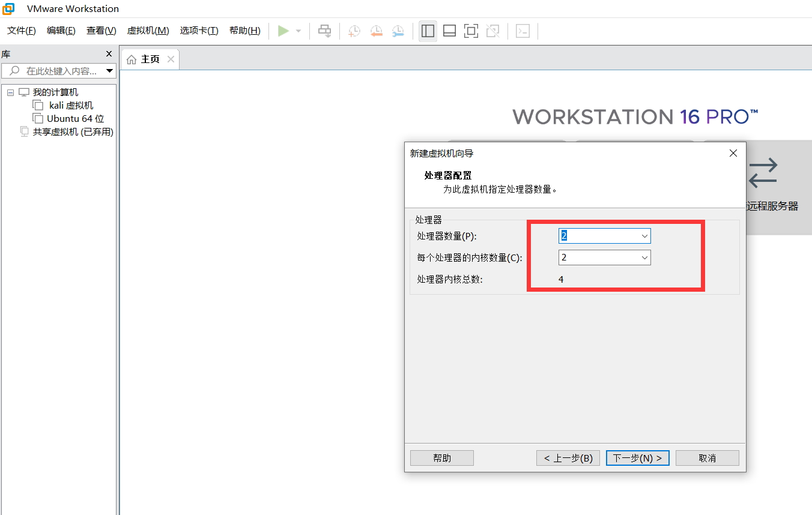Continue with the 下一步(N) button
This screenshot has width=812, height=515.
point(638,458)
